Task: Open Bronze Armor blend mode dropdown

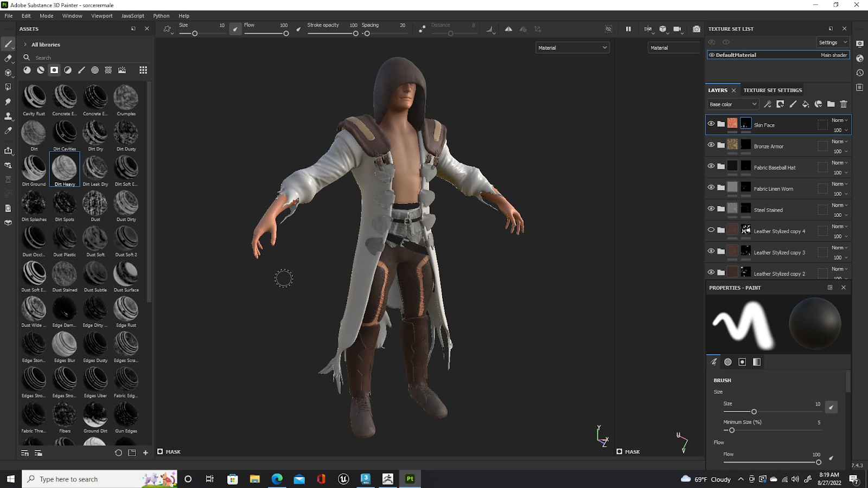Action: (x=840, y=142)
